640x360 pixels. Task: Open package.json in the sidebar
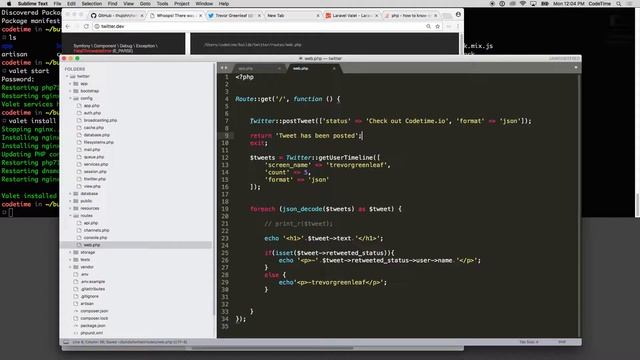pyautogui.click(x=93, y=326)
